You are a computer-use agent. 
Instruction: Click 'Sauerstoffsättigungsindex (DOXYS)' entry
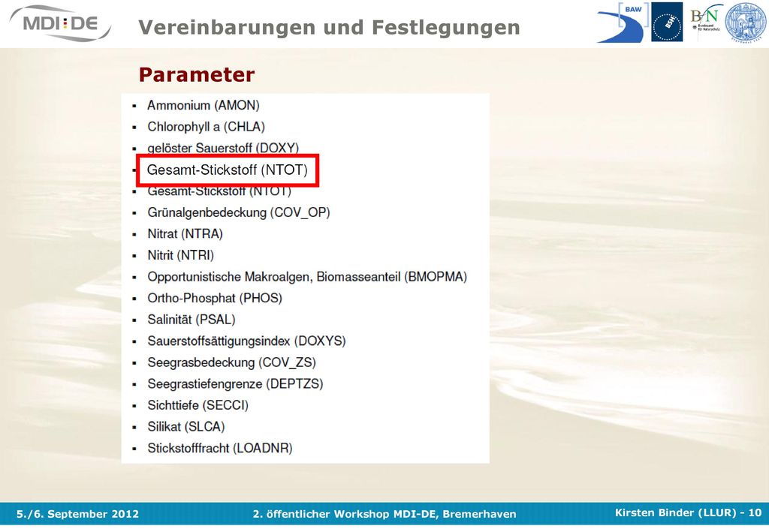tap(246, 341)
